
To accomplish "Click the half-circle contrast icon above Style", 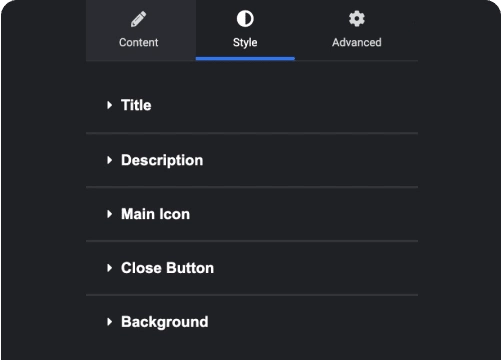I will point(245,19).
